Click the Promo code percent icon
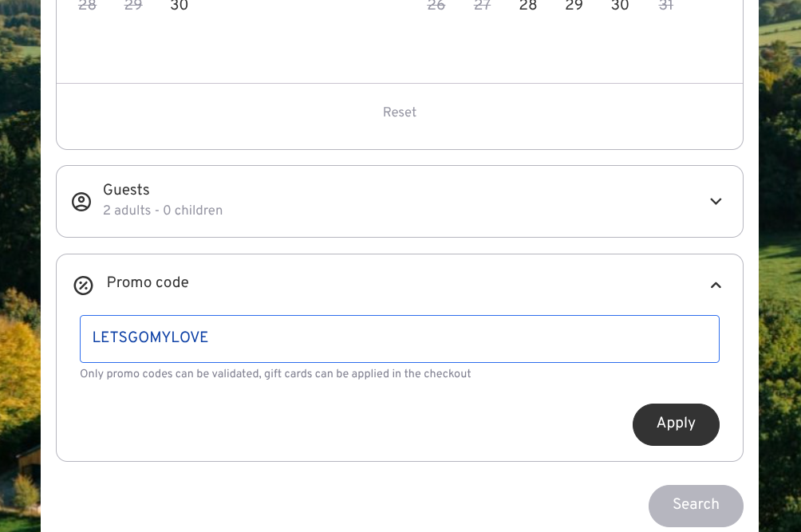Viewport: 801px width, 532px height. [x=83, y=285]
